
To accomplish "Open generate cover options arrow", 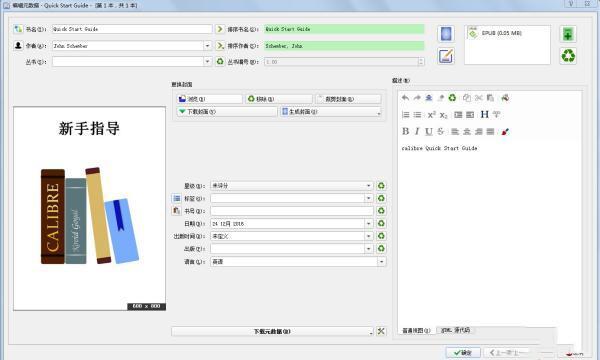I will (x=379, y=112).
